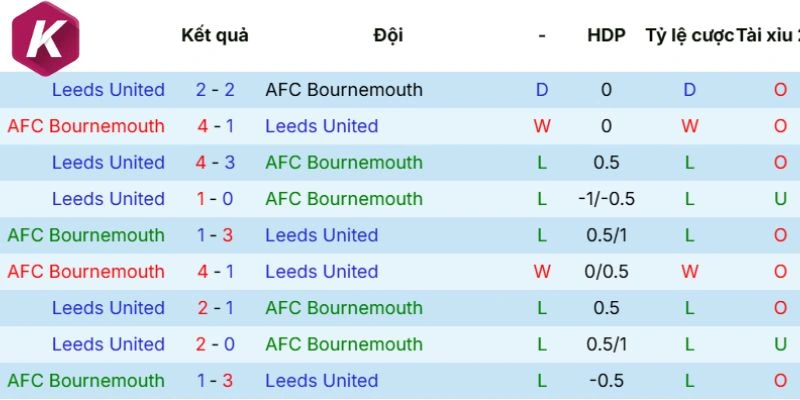Click the -0.5 handicap in the last row
800x400 pixels.
[x=606, y=381]
